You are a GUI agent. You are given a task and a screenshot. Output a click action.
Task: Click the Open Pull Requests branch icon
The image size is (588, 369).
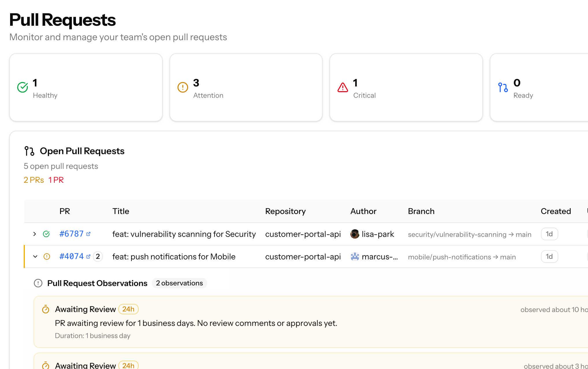coord(29,151)
